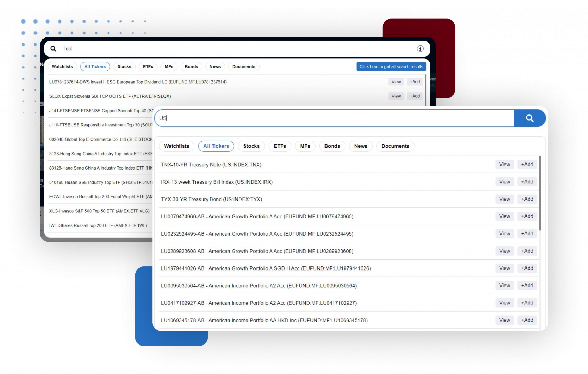The image size is (588, 374).
Task: Add LU0079474960-AB American Growth Portfolio
Action: click(527, 216)
